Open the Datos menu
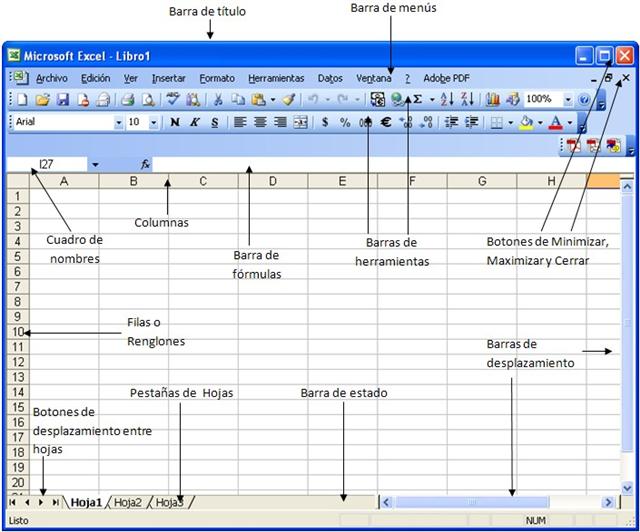The height and width of the screenshot is (532, 640). click(x=330, y=78)
